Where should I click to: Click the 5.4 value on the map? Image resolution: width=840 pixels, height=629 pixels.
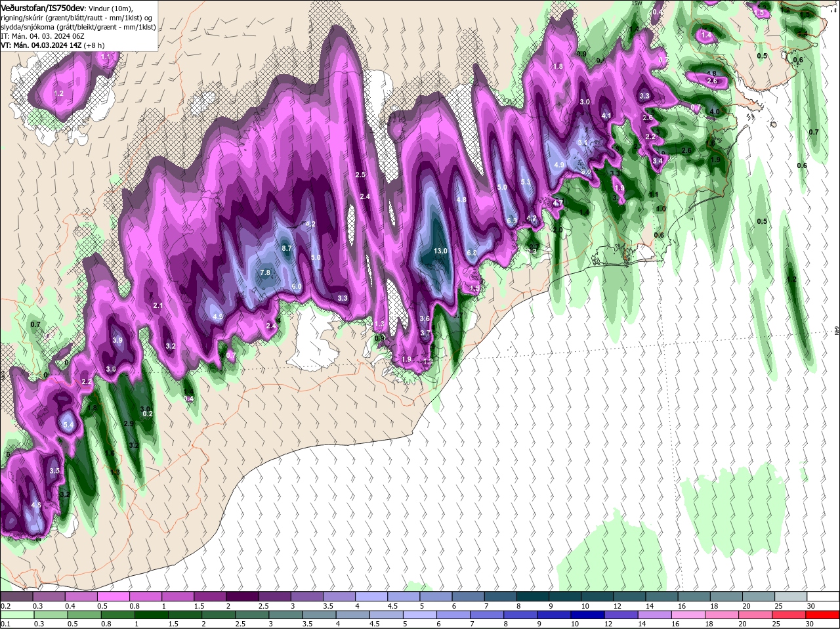tap(68, 425)
